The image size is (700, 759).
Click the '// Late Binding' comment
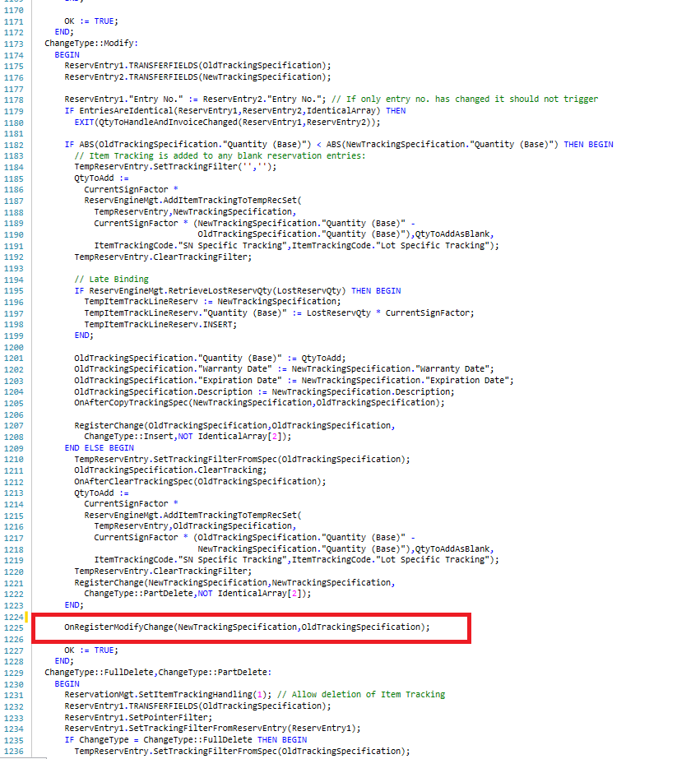click(x=111, y=280)
